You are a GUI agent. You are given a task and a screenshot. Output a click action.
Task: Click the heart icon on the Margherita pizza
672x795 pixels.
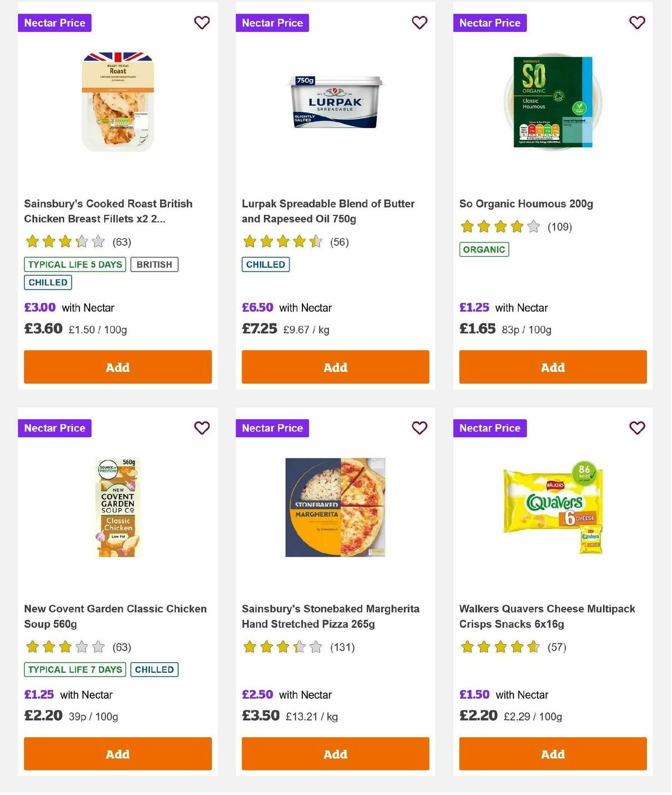(419, 428)
